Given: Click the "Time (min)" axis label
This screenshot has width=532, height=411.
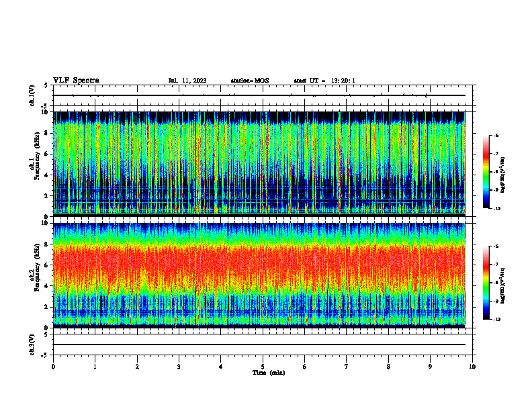Looking at the screenshot, I should click(269, 373).
